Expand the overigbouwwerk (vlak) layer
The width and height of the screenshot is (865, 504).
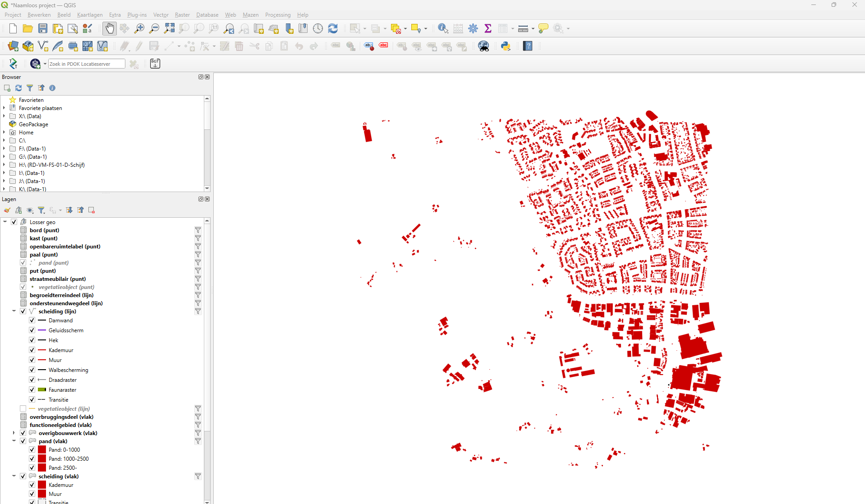coord(14,433)
